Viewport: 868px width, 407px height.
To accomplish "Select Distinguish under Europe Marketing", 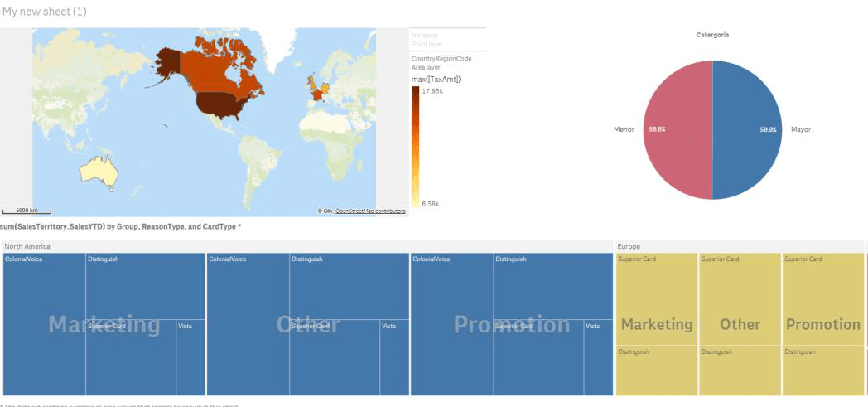I will pos(657,371).
